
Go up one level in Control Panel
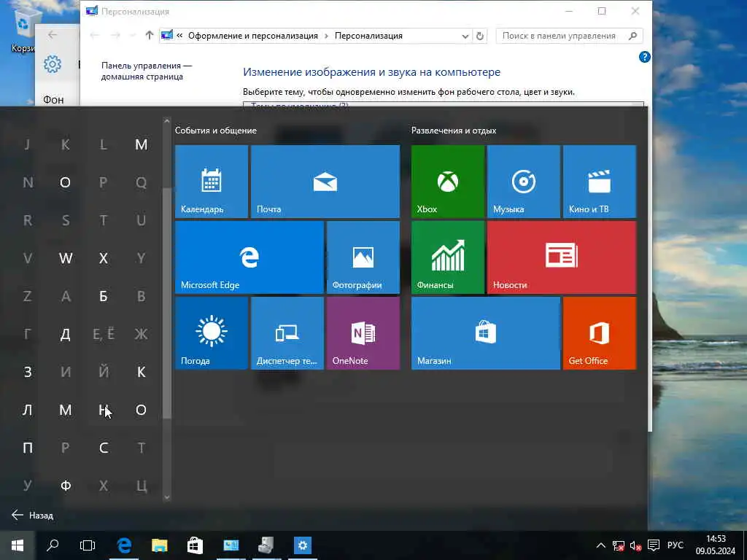click(149, 35)
